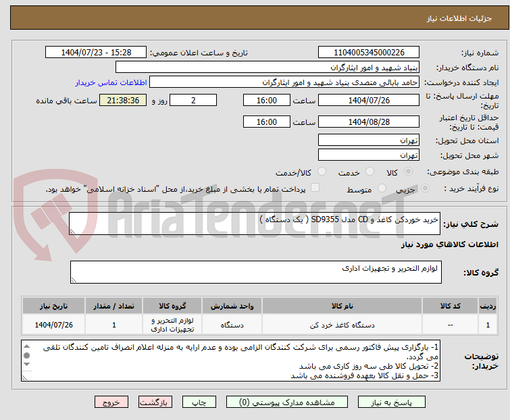Click the استان محل تحویل field
The width and height of the screenshot is (510, 420).
[x=369, y=140]
